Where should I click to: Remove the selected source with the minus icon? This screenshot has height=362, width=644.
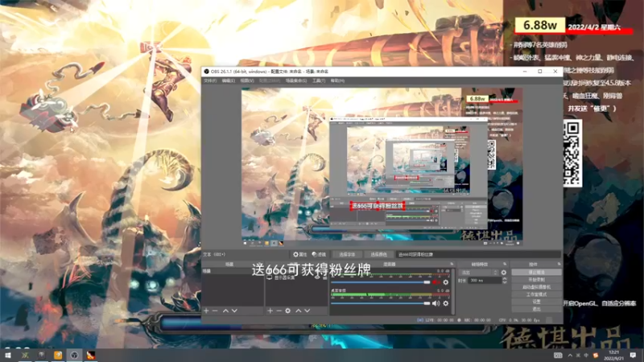[279, 311]
